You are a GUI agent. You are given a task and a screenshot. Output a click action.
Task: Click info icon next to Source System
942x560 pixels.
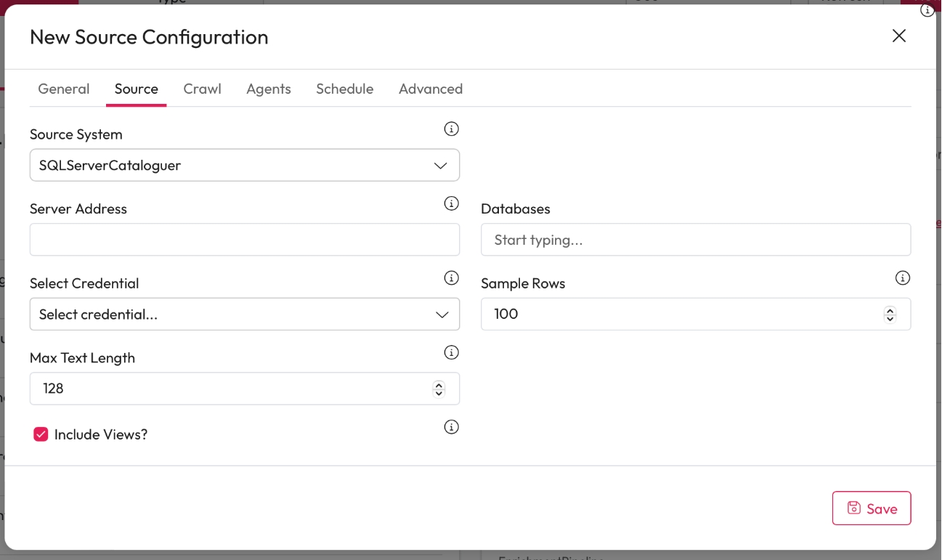451,129
